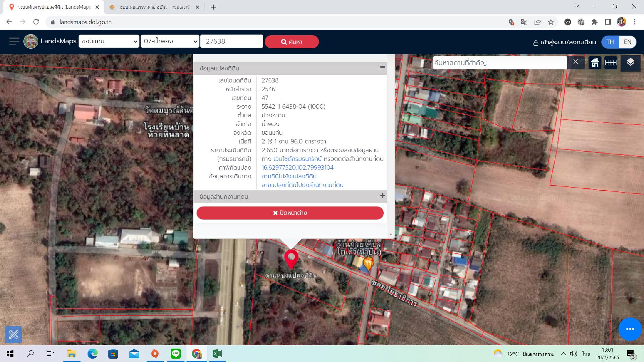644x362 pixels.
Task: Open the parcel coordinates link 16.62977520,102.79993104
Action: click(x=298, y=167)
